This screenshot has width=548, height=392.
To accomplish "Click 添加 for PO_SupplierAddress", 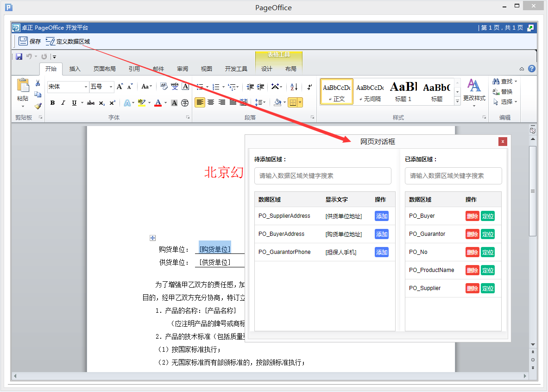I will pos(382,216).
